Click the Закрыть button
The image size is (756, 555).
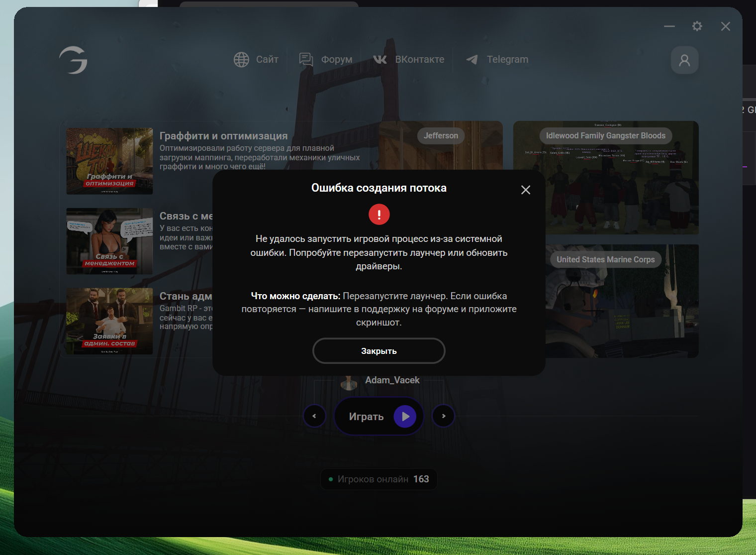379,351
